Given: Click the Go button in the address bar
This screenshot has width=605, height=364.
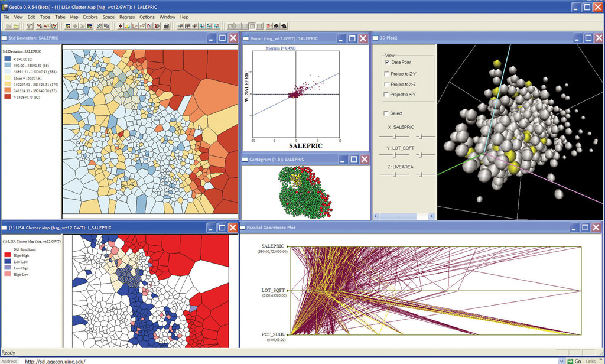Looking at the screenshot, I should tap(574, 361).
